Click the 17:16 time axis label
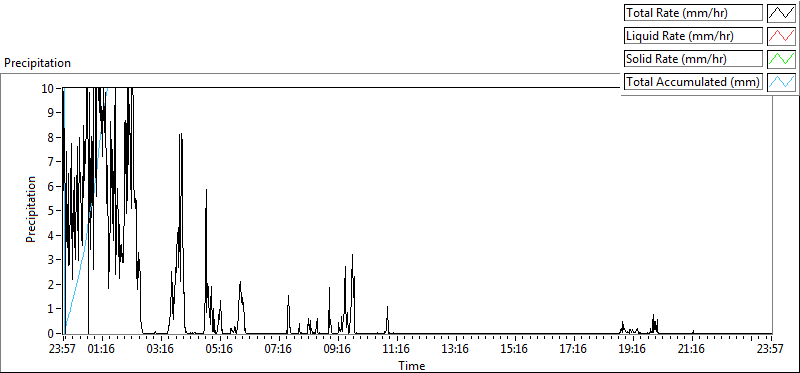 tap(574, 350)
